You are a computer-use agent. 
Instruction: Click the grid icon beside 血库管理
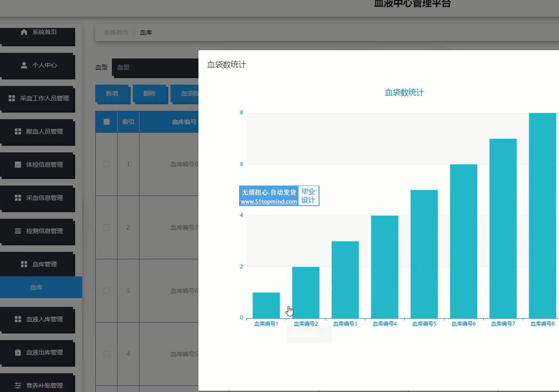(x=24, y=264)
